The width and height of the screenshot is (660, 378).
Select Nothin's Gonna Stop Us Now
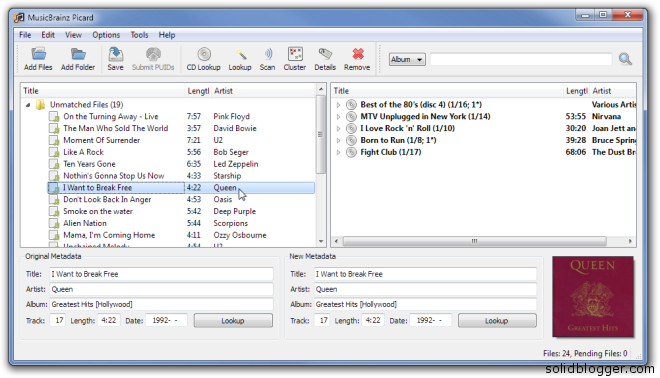114,176
